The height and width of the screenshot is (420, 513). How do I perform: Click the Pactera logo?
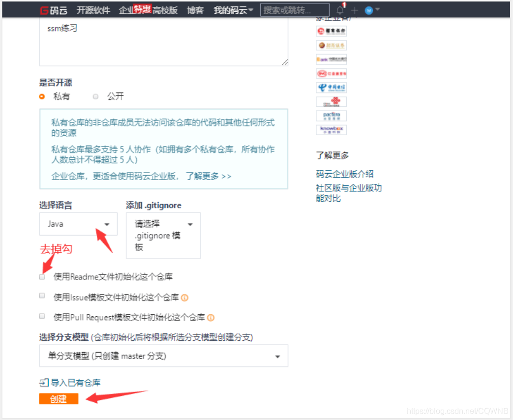331,116
